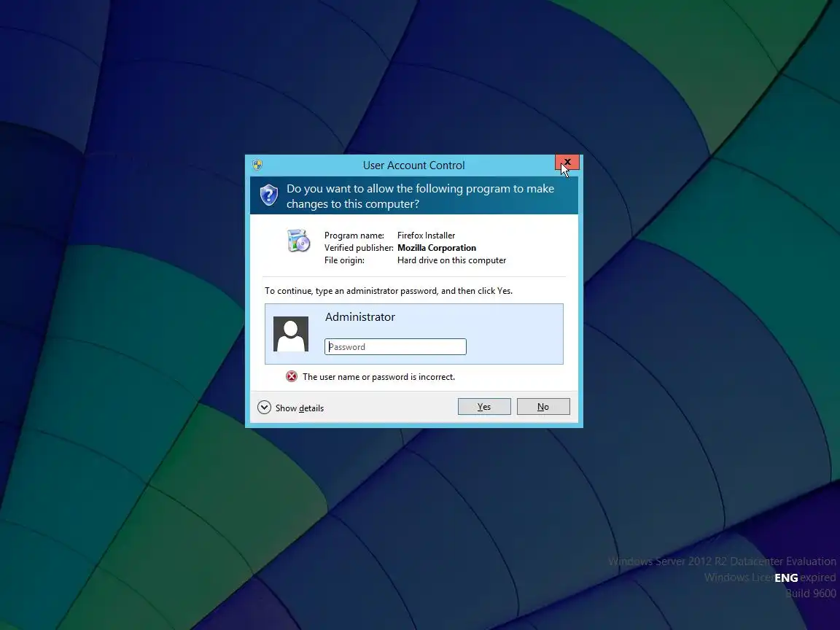Click 'Hard drive on this computer' text
The image size is (840, 630).
coord(451,260)
